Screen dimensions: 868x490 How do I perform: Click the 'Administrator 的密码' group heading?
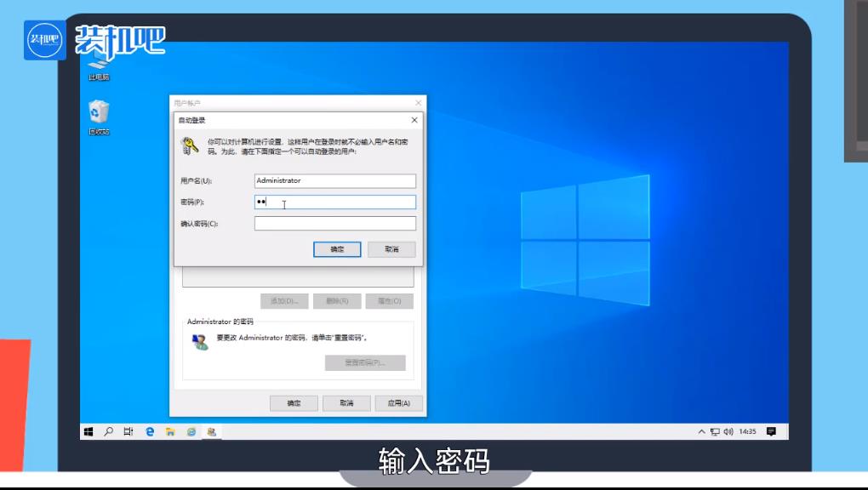pos(220,322)
